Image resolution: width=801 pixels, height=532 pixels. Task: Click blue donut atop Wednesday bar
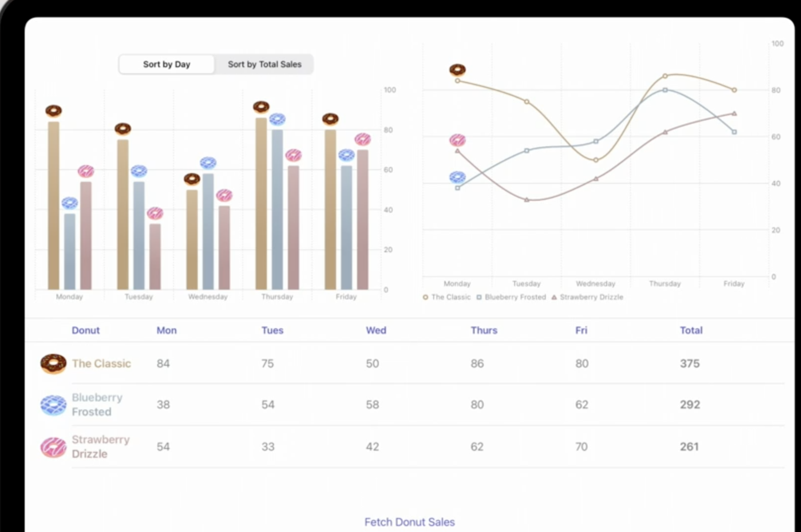pyautogui.click(x=208, y=163)
